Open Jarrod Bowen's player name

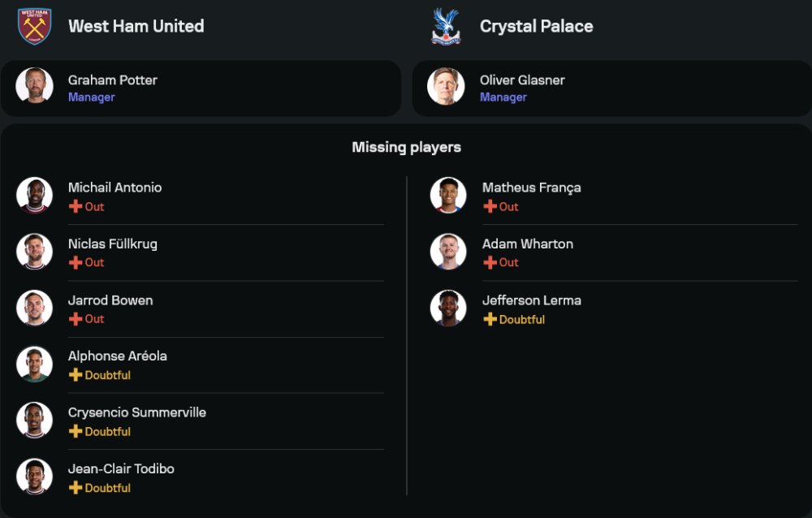pos(110,300)
